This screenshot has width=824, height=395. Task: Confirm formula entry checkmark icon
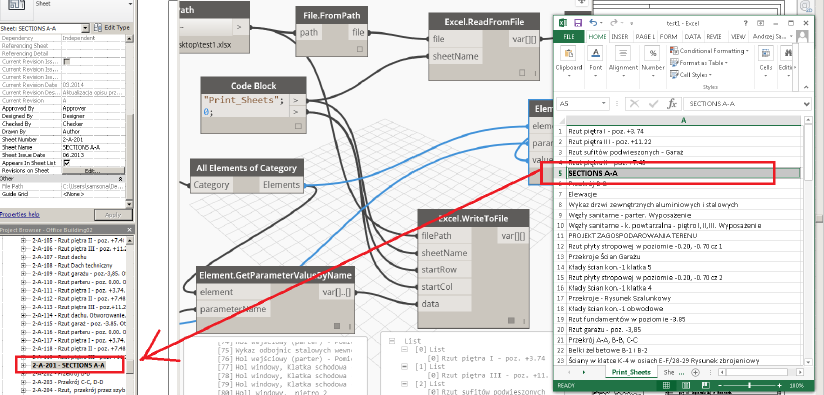pyautogui.click(x=653, y=103)
